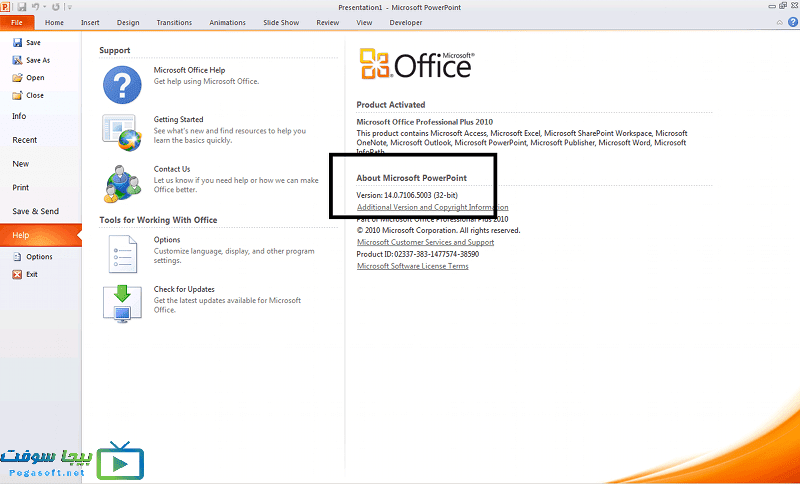The width and height of the screenshot is (800, 484).
Task: Click the Getting Started globe icon
Action: [x=122, y=133]
